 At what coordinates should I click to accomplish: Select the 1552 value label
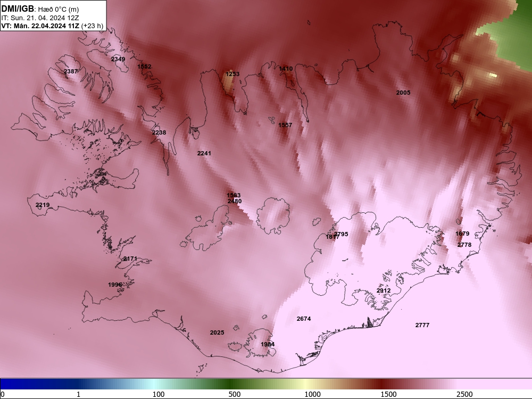[x=144, y=66]
